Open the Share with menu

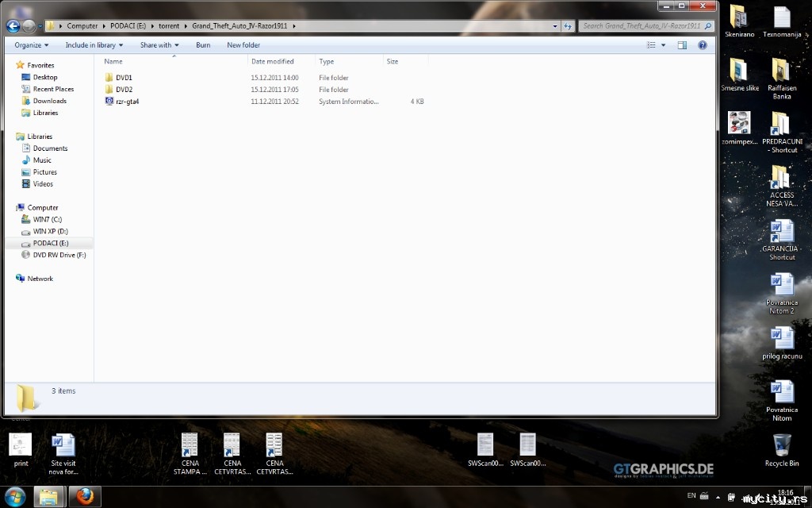point(159,45)
